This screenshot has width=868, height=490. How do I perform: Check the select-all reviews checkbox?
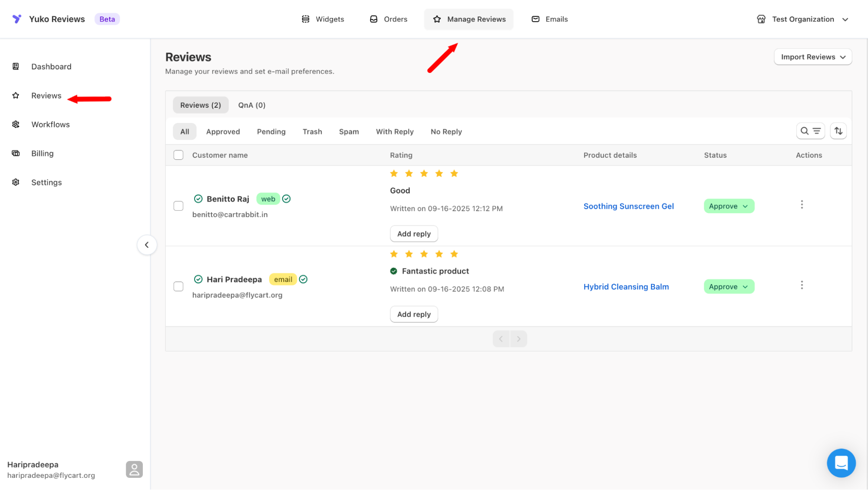pos(178,155)
